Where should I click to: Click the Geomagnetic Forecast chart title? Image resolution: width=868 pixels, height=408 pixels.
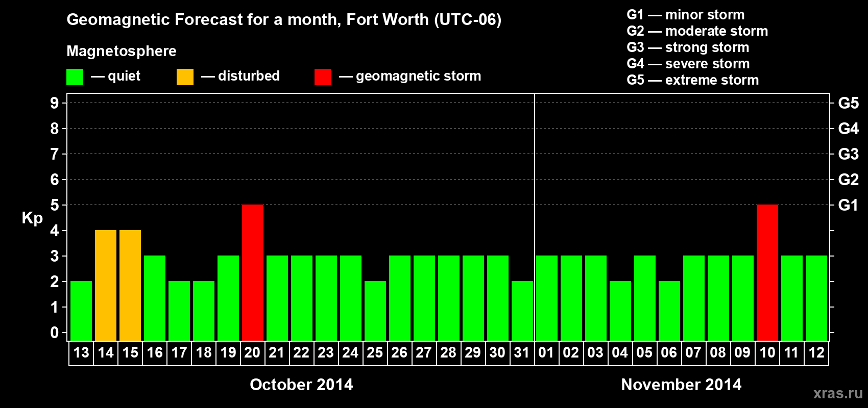[284, 20]
